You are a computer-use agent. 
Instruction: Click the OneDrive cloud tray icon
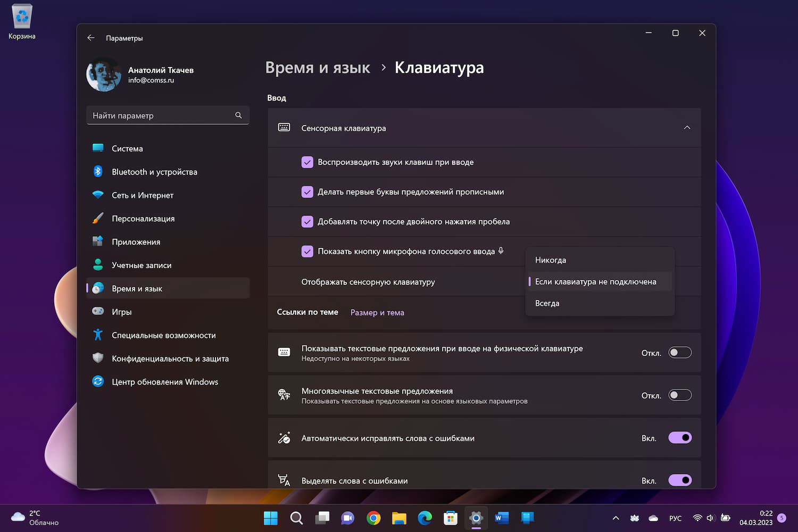tap(653, 518)
